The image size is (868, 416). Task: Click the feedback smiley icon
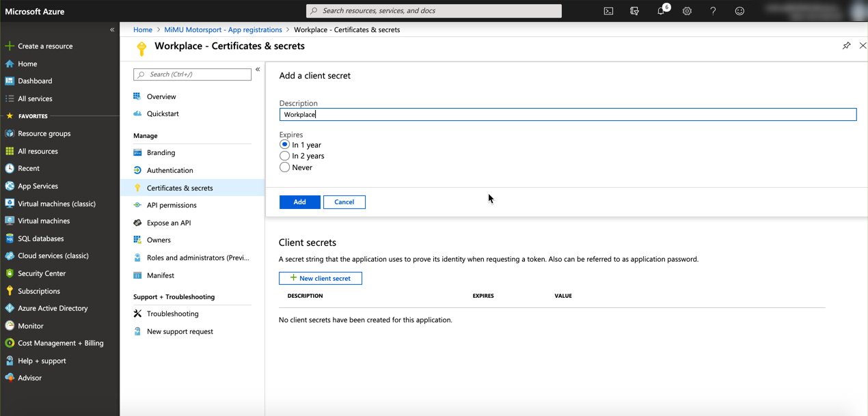pyautogui.click(x=740, y=11)
